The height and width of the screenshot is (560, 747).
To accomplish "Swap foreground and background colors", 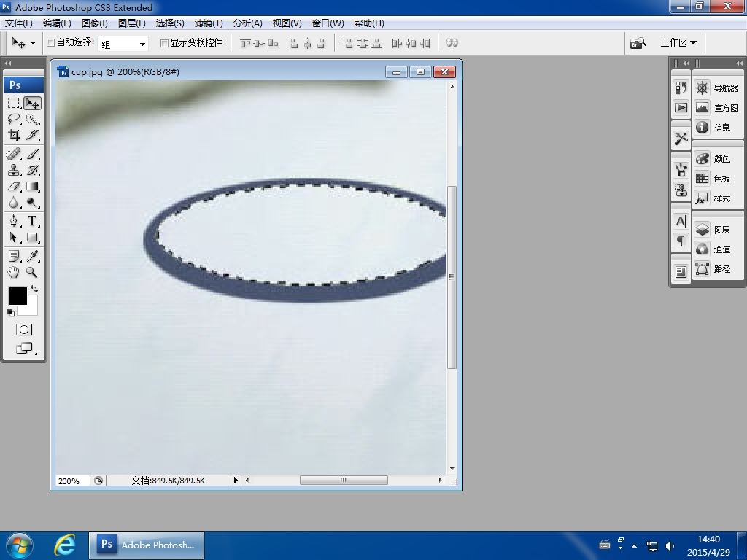I will point(34,289).
